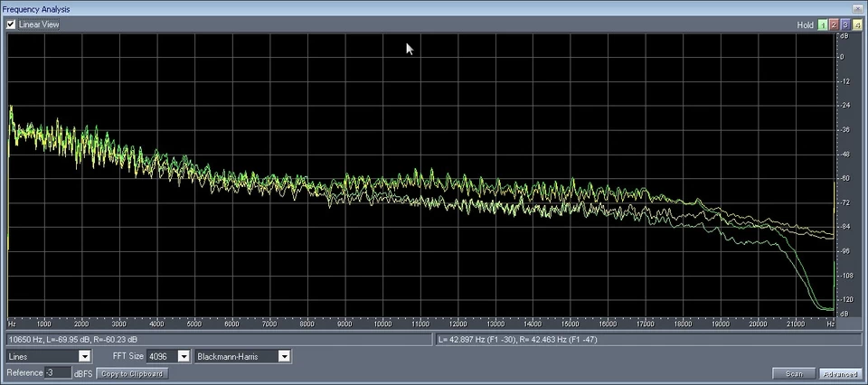The height and width of the screenshot is (385, 868).
Task: Click the Linear View label text
Action: point(39,24)
